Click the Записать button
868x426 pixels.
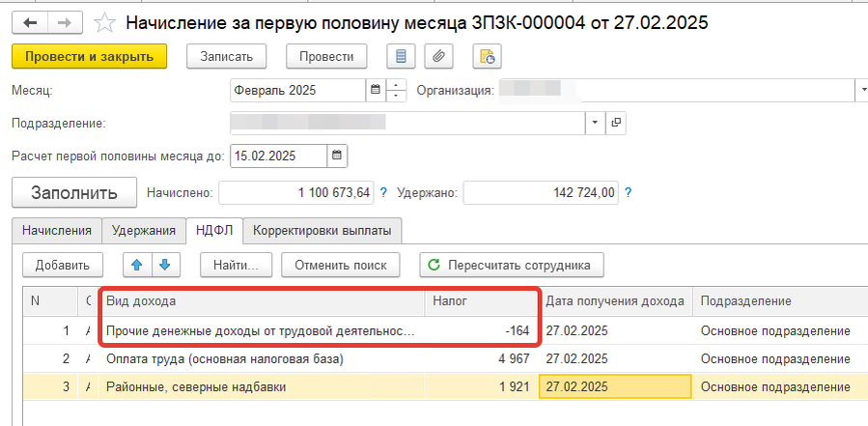(226, 56)
